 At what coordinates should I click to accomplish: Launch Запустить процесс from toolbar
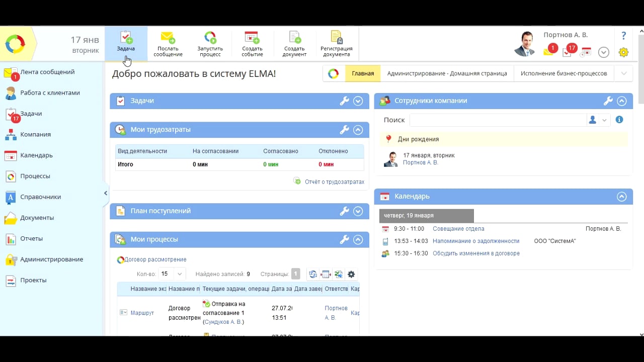(210, 43)
